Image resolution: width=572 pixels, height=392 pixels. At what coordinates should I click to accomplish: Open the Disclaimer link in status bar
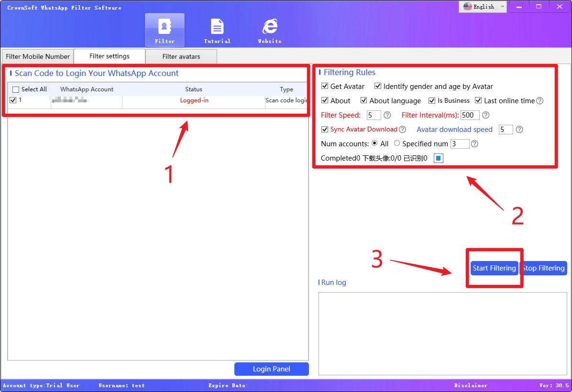471,385
